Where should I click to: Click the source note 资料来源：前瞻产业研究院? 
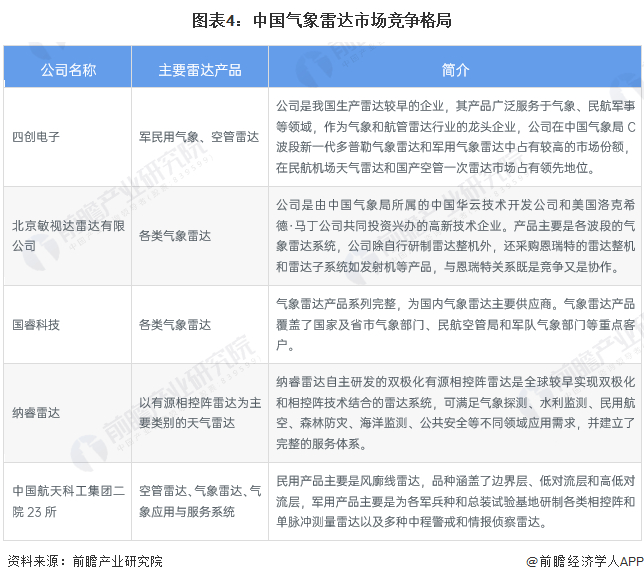[x=85, y=561]
